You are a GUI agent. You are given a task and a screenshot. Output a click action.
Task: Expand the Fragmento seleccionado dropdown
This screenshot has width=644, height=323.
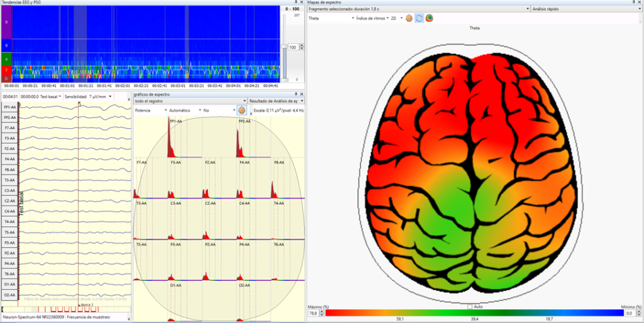coord(418,9)
